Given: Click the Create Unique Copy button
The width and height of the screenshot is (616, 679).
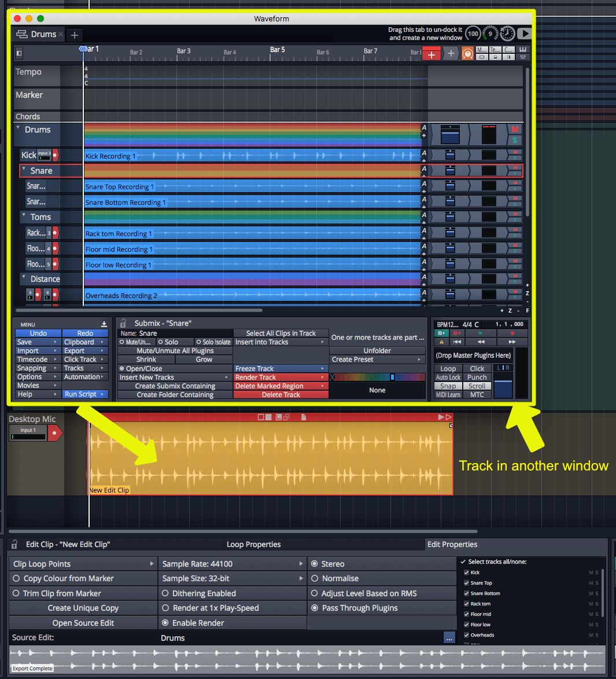Looking at the screenshot, I should pos(83,608).
